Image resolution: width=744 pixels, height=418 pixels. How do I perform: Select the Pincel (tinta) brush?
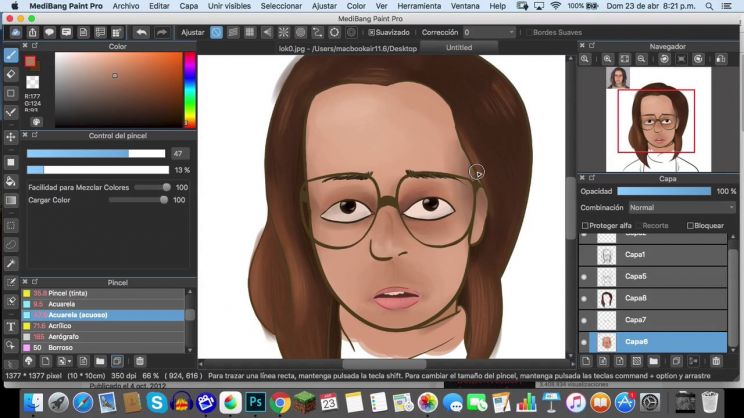pyautogui.click(x=103, y=293)
